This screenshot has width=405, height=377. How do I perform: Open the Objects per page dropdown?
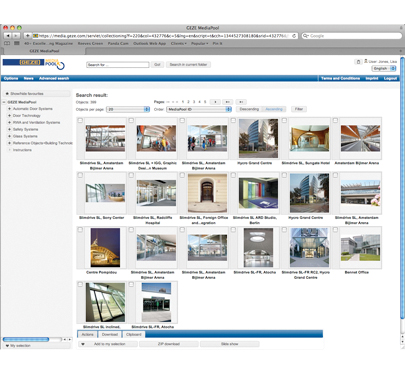(x=128, y=109)
